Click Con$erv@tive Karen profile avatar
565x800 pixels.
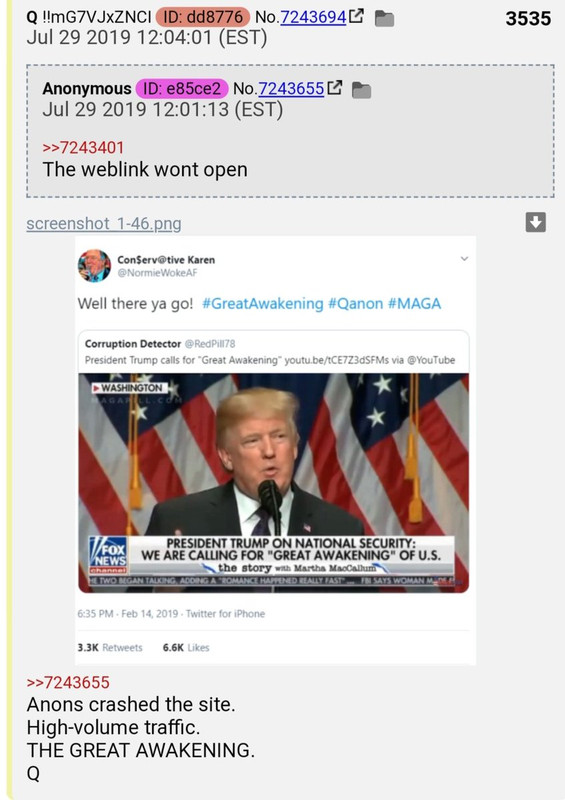pos(94,265)
